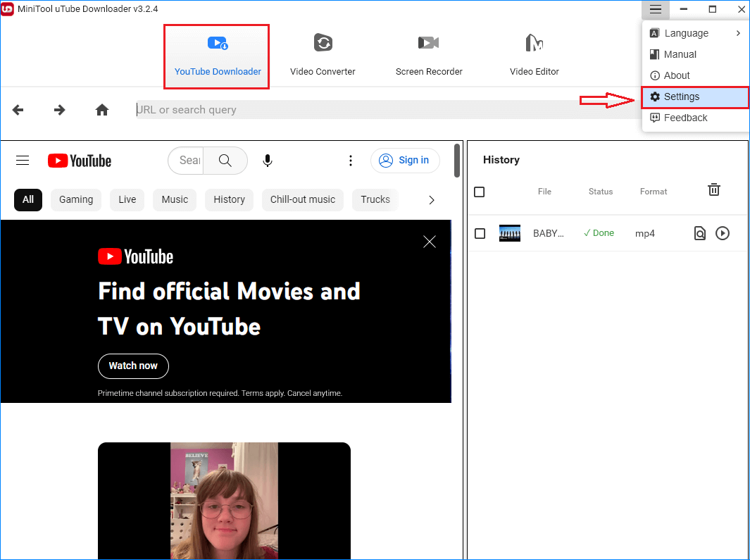Click the app logo in title bar

tap(8, 9)
